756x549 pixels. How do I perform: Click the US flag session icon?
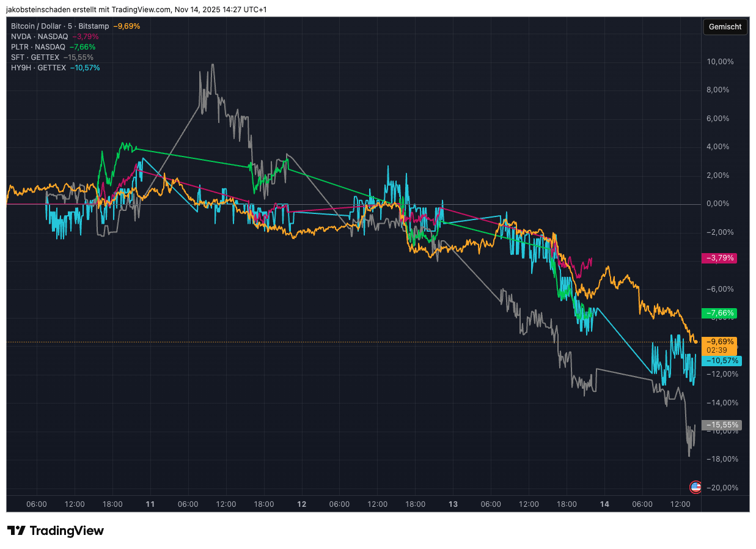click(695, 487)
